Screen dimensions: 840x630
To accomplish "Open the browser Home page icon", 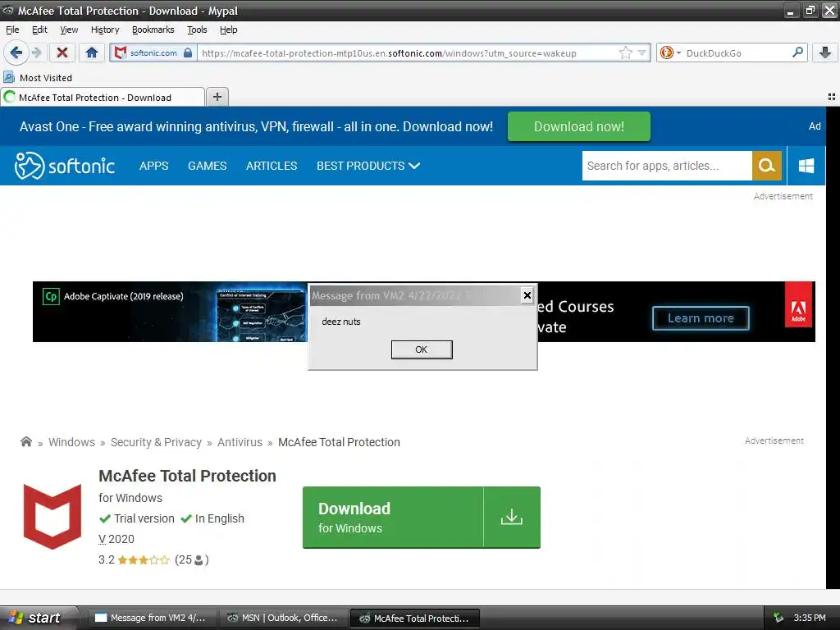I will (x=92, y=52).
